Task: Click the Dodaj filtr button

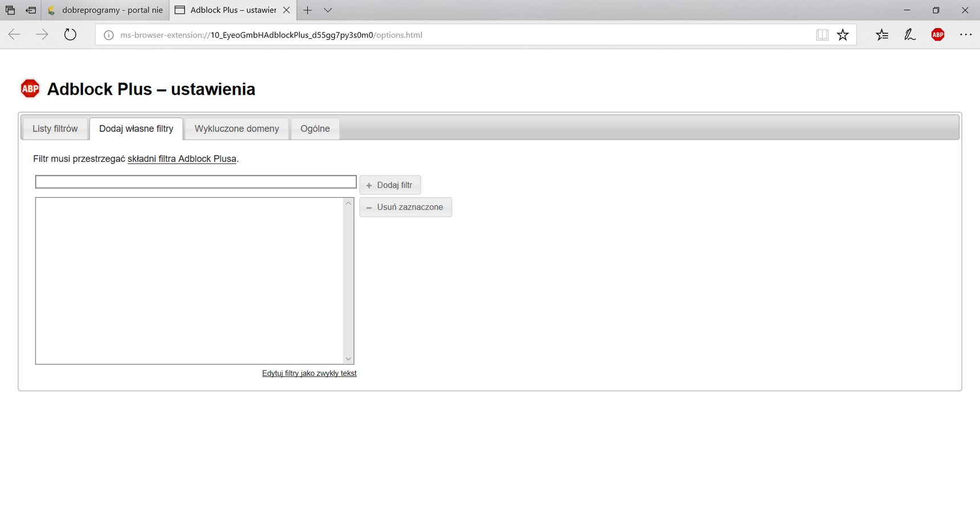Action: tap(390, 185)
